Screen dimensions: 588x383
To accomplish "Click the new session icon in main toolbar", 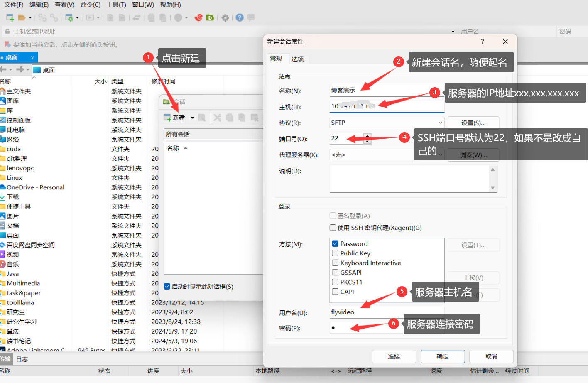I will tap(10, 17).
